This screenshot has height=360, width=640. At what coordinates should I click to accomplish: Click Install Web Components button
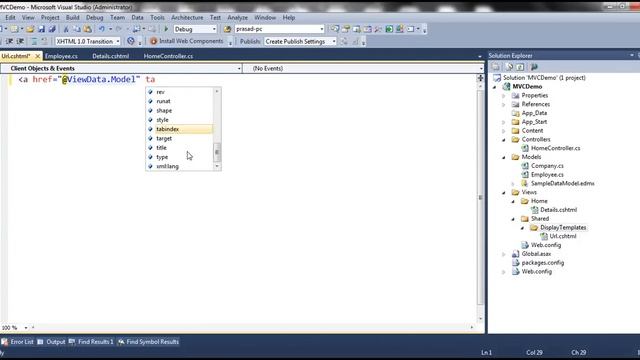coord(187,41)
